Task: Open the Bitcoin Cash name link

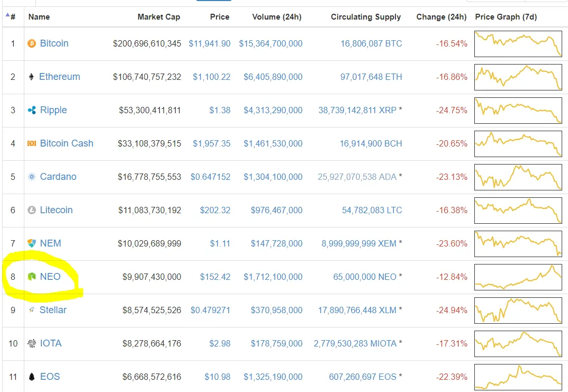Action: tap(67, 143)
